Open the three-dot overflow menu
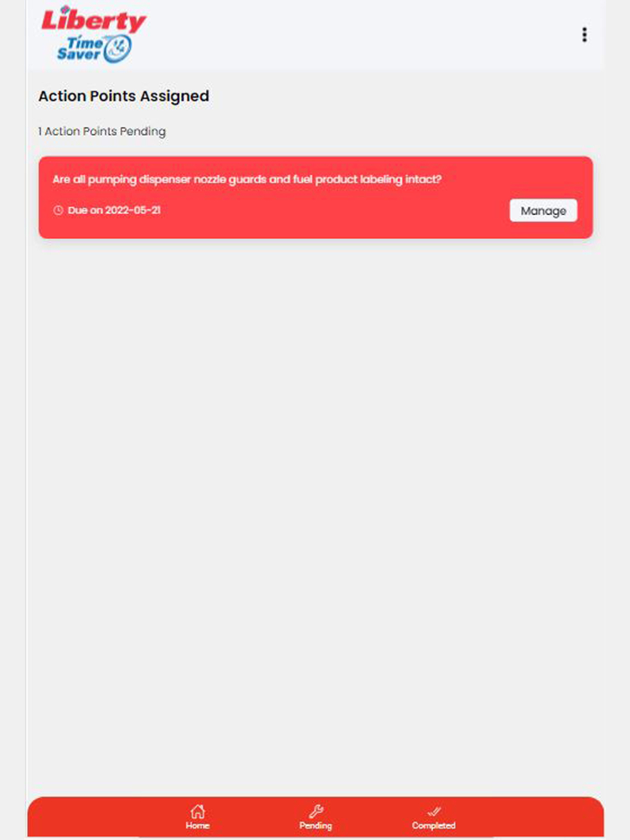 [x=585, y=35]
